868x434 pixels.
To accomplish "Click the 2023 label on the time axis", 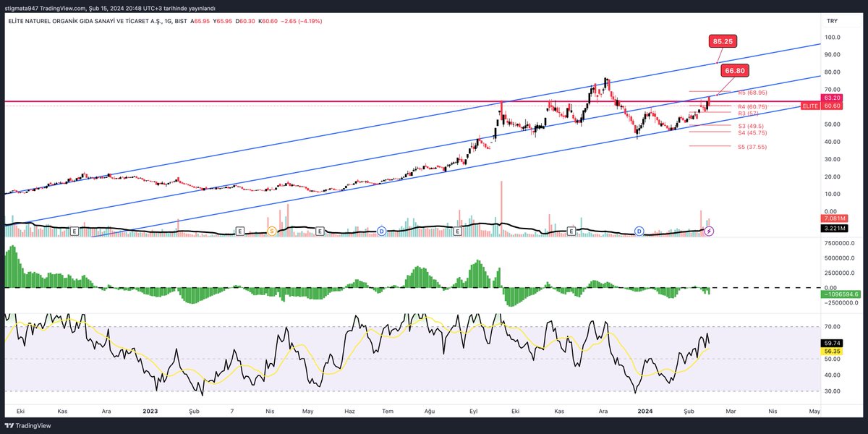I will (150, 411).
